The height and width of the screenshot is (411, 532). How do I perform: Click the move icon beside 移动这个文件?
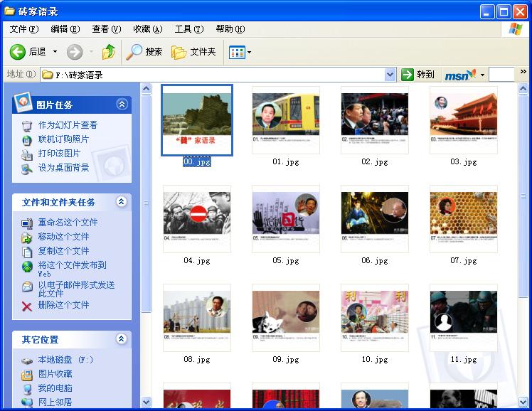27,237
